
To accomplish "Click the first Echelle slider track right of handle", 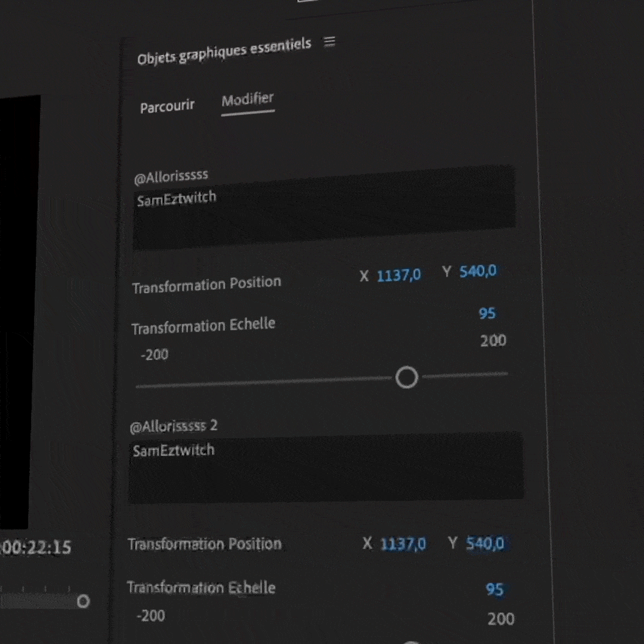I will (465, 375).
